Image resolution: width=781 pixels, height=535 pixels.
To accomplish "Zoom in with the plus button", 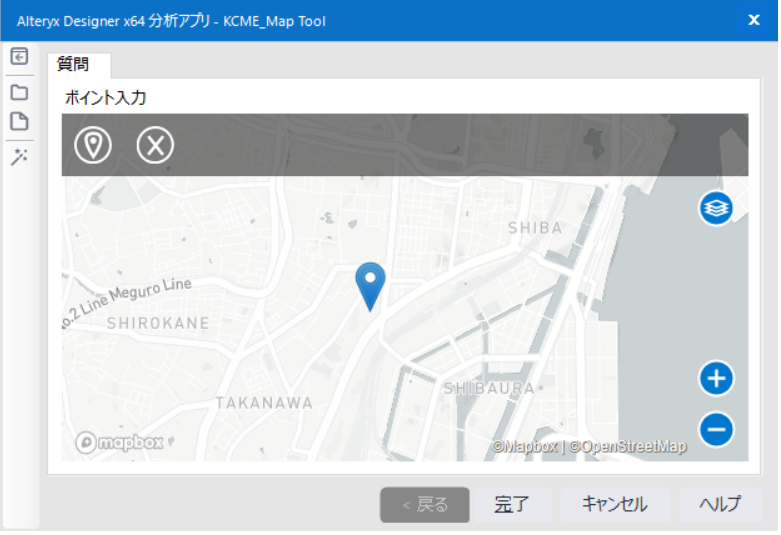I will tap(716, 379).
